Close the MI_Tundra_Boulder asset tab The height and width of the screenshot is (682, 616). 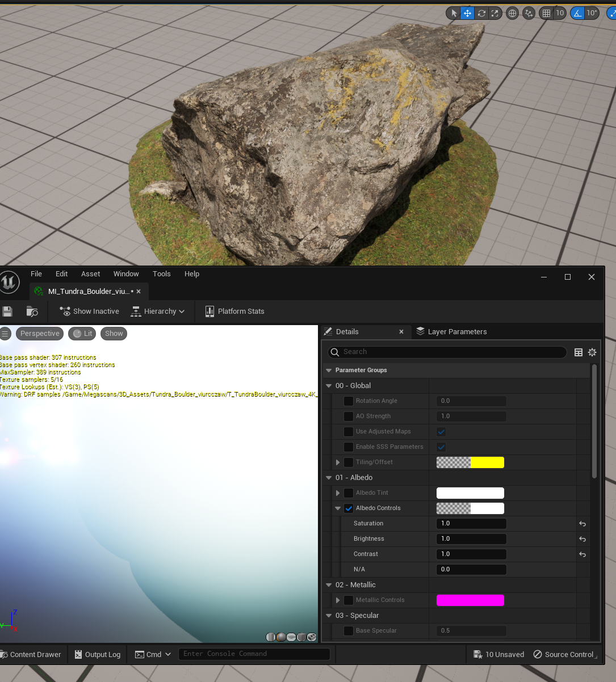point(139,292)
